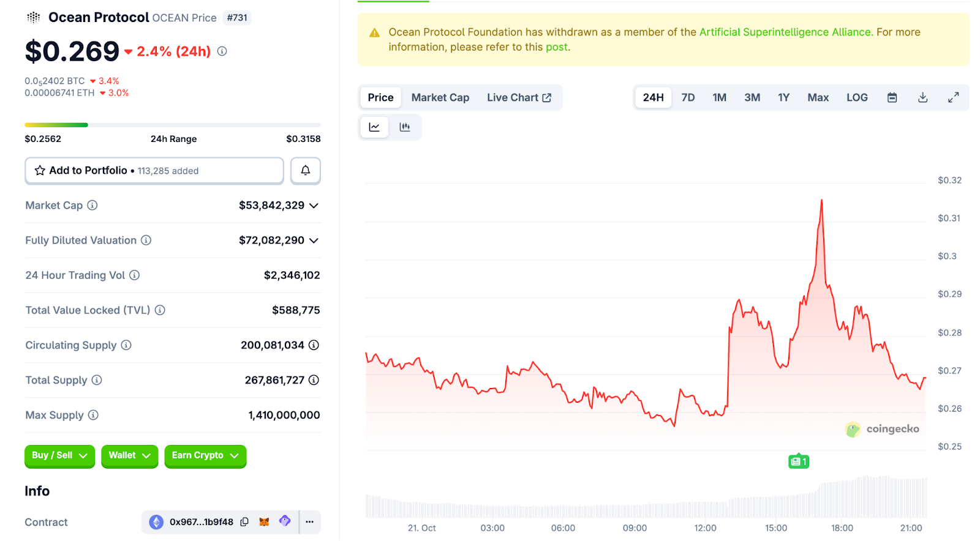The image size is (980, 541).
Task: Click Add to Portfolio button
Action: coord(154,171)
